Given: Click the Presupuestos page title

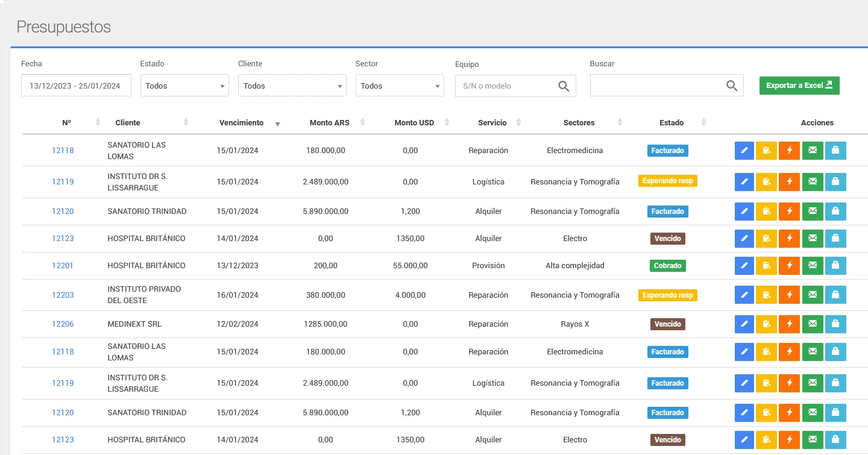Looking at the screenshot, I should tap(63, 27).
